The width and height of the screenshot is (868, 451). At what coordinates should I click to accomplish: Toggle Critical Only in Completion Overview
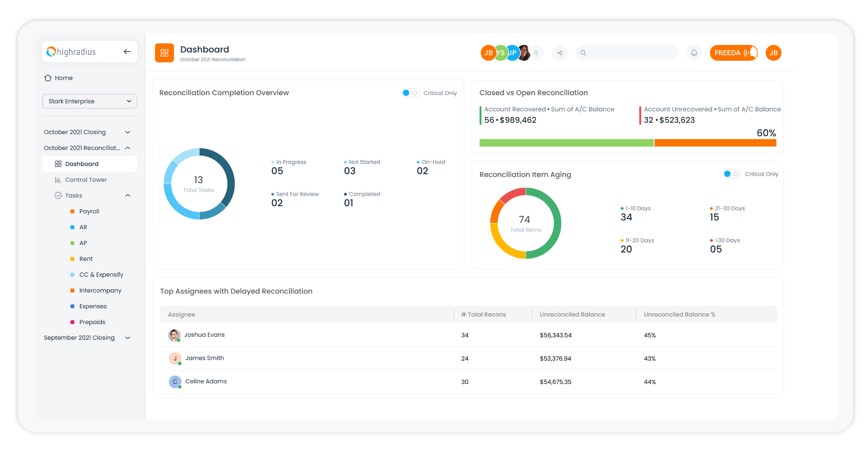pos(410,93)
